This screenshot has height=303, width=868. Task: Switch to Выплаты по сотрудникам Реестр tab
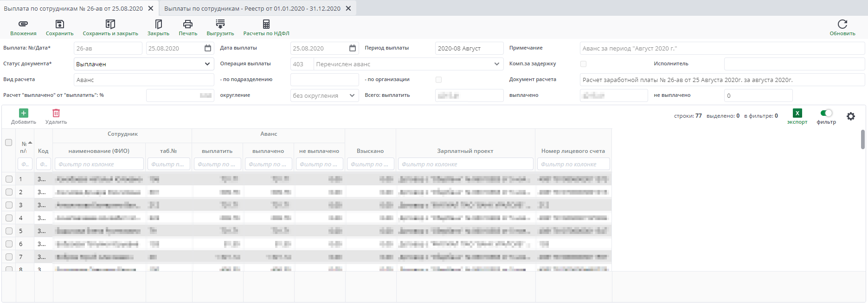[252, 8]
